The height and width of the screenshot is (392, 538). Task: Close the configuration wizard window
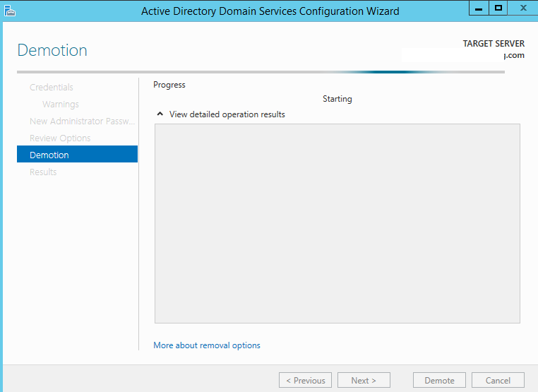coord(523,8)
